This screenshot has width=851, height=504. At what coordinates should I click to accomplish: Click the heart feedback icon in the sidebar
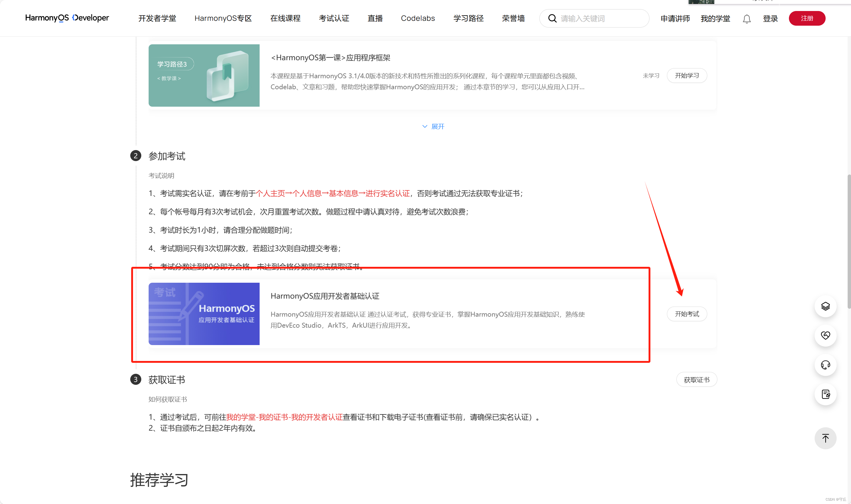point(825,336)
